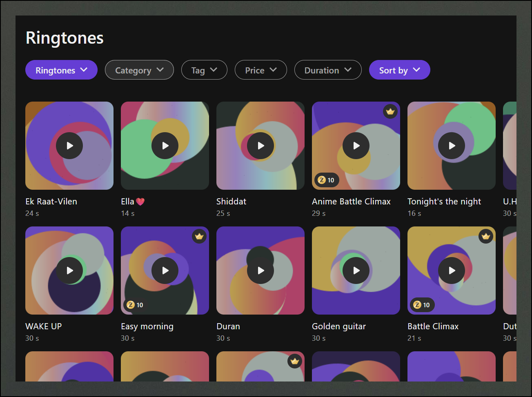The height and width of the screenshot is (397, 532).
Task: Expand the Tag filter
Action: 204,70
